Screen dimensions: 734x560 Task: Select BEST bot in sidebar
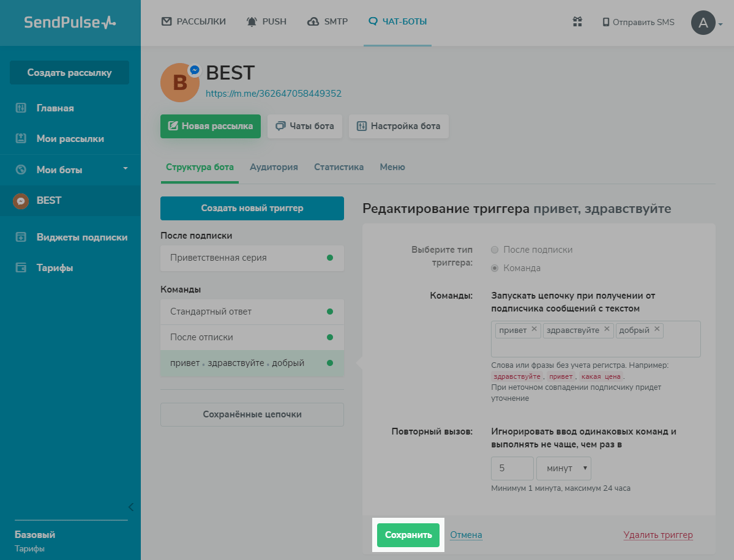pos(70,200)
